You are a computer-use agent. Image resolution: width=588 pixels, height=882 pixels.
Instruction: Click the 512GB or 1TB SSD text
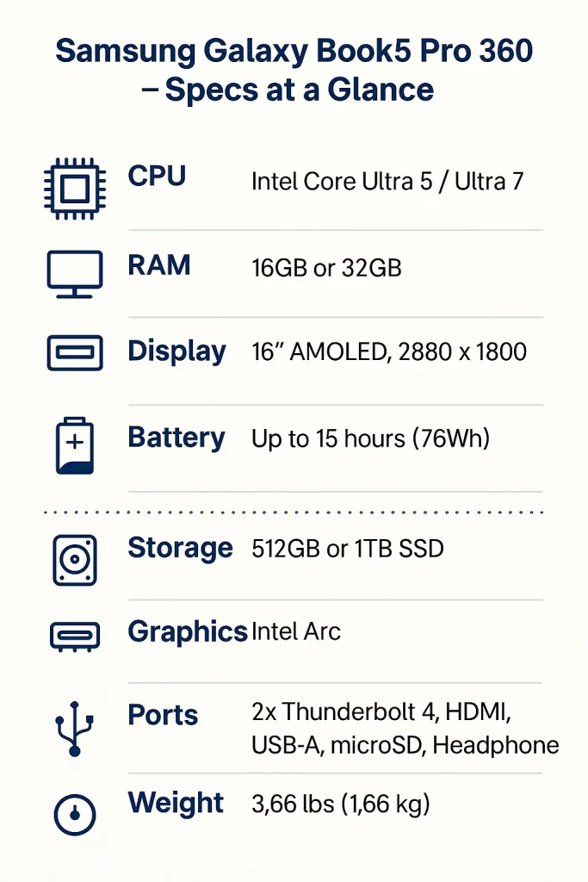pos(348,549)
